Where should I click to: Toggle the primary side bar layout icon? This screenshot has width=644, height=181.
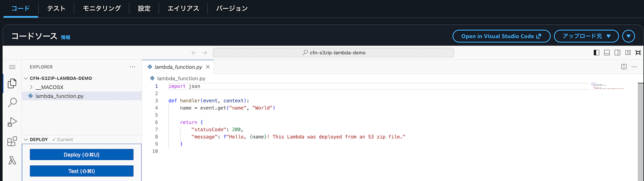pos(596,53)
